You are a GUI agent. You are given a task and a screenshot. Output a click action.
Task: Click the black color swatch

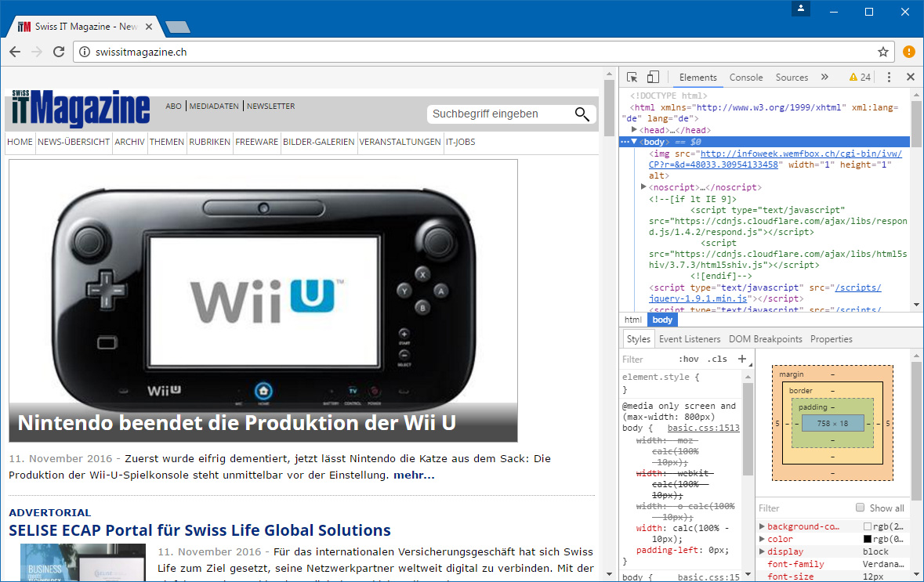[868, 539]
